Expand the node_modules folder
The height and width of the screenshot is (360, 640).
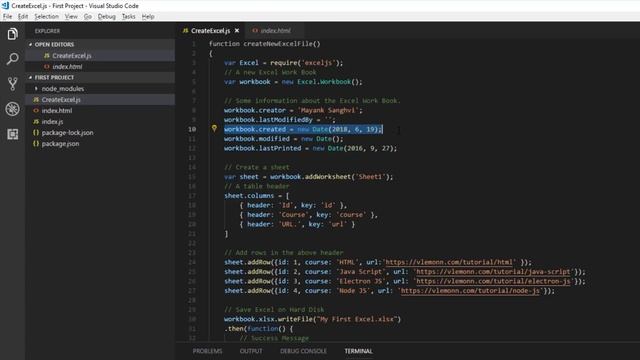(x=100, y=89)
